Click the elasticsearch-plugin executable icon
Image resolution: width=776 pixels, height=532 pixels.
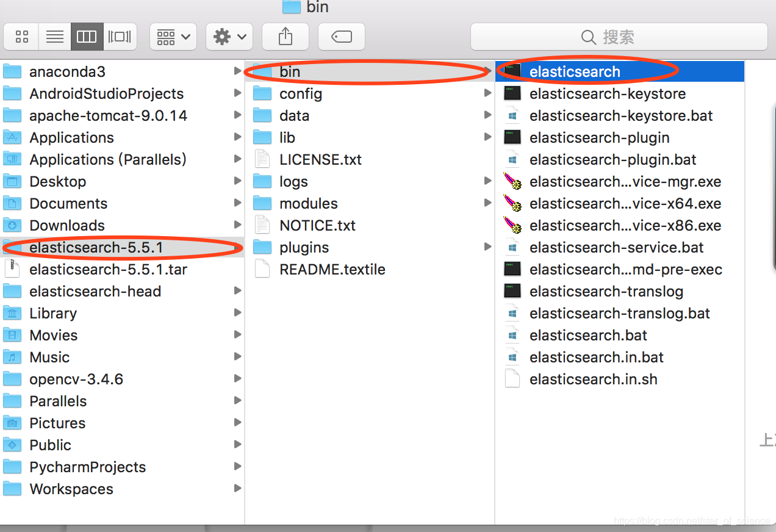point(512,138)
